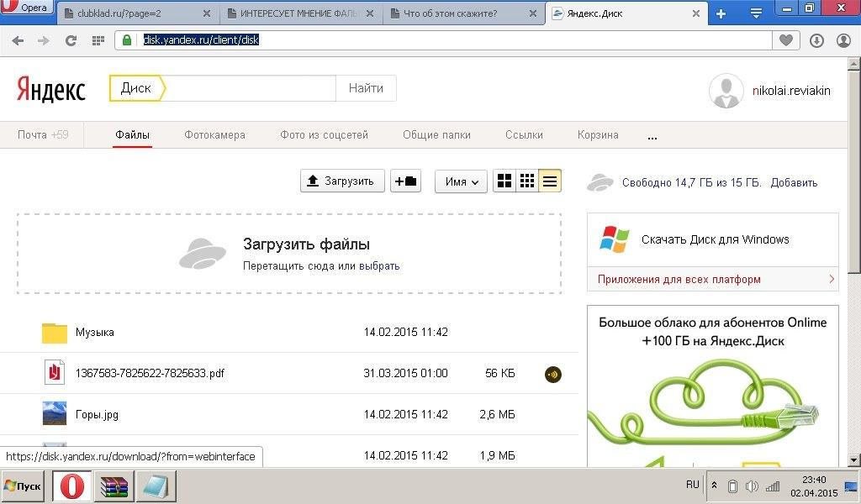Switch to list view
This screenshot has width=861, height=504.
tap(550, 181)
